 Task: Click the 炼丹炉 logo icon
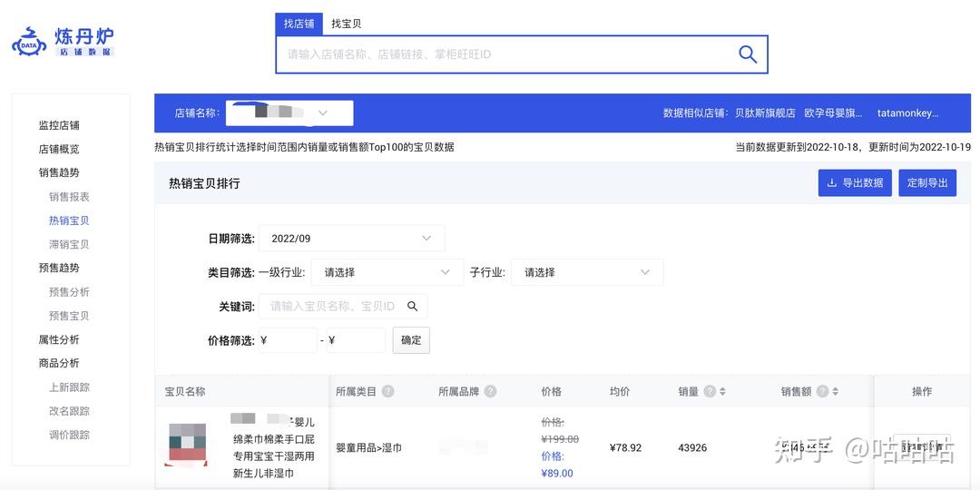[29, 41]
